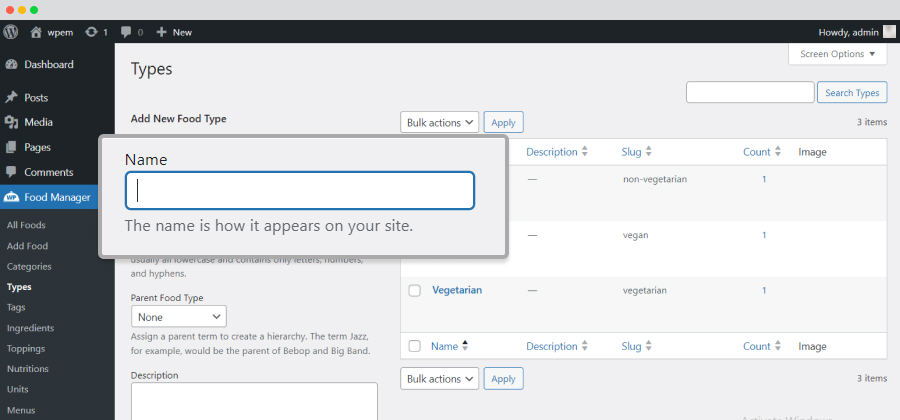Click the Add New Food Type heading
Screen dimensions: 900x420
coord(179,119)
